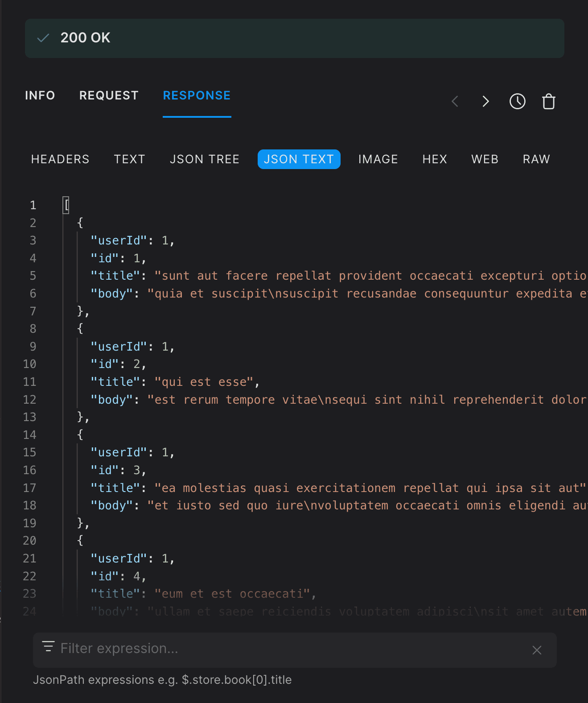This screenshot has width=588, height=703.
Task: Click "userId": 1 on line 21
Action: [x=132, y=558]
